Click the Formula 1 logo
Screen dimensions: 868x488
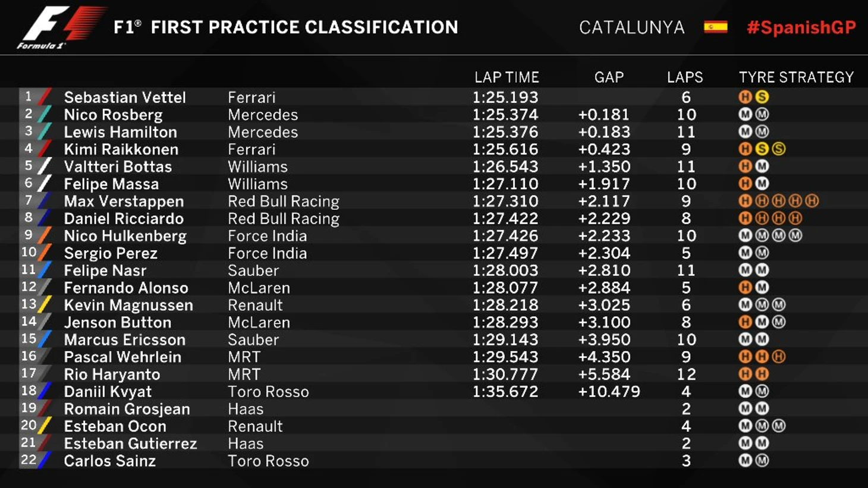(61, 27)
